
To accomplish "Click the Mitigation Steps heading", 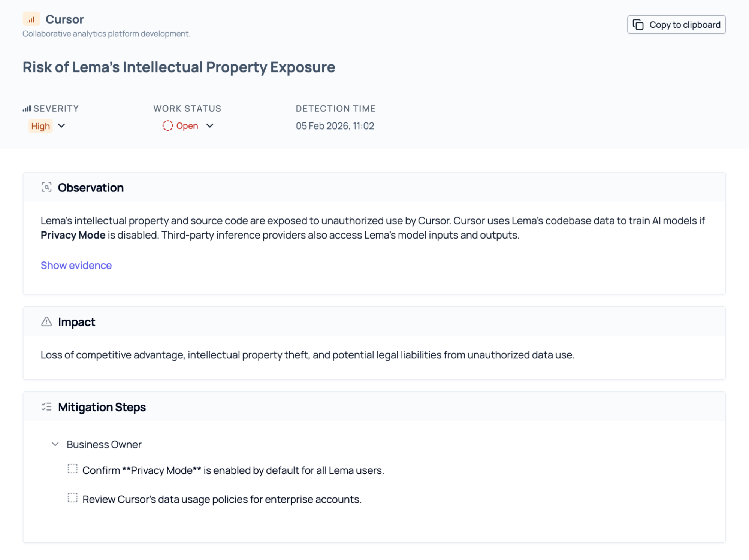I will point(102,407).
